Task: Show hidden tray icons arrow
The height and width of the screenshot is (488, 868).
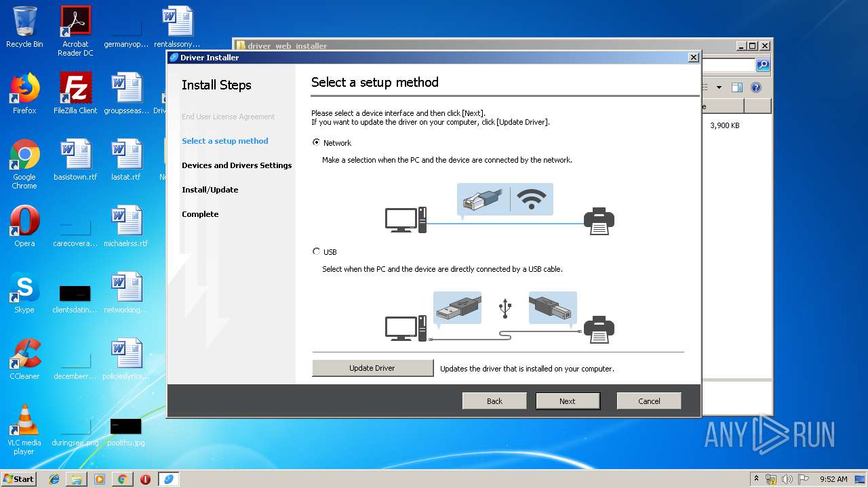Action: [757, 479]
